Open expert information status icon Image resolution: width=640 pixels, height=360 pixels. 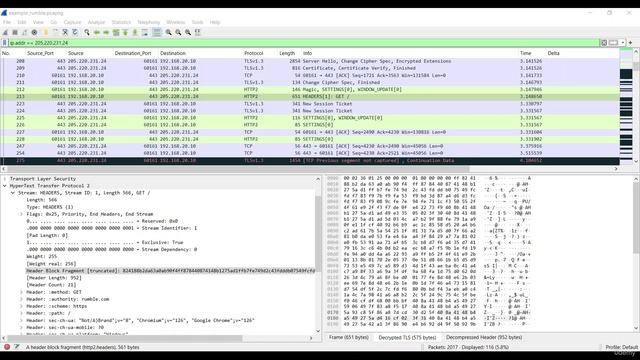pyautogui.click(x=7, y=347)
